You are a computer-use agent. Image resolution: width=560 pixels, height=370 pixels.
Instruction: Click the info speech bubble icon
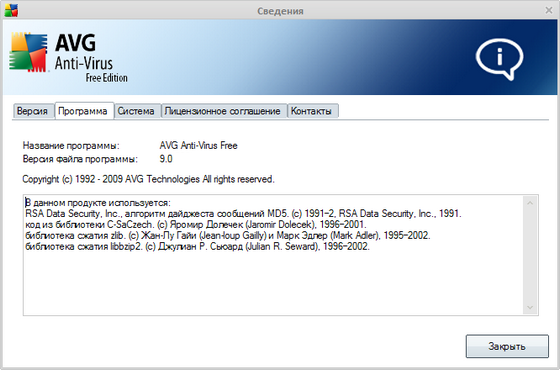coord(499,59)
